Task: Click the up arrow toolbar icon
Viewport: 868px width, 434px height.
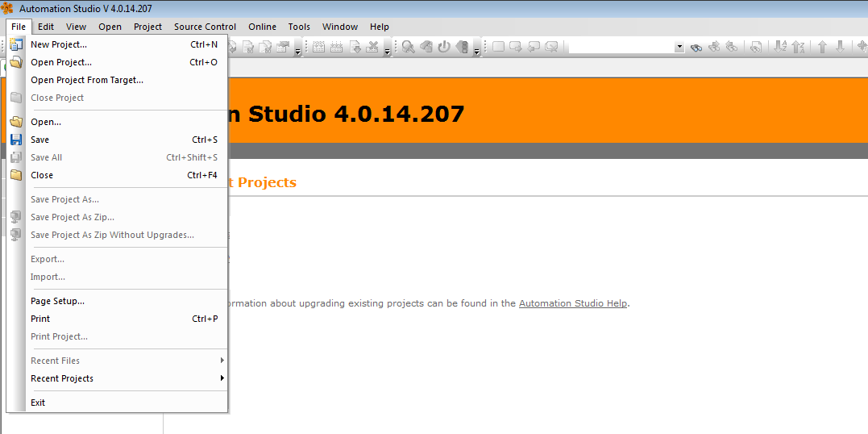Action: pos(822,47)
